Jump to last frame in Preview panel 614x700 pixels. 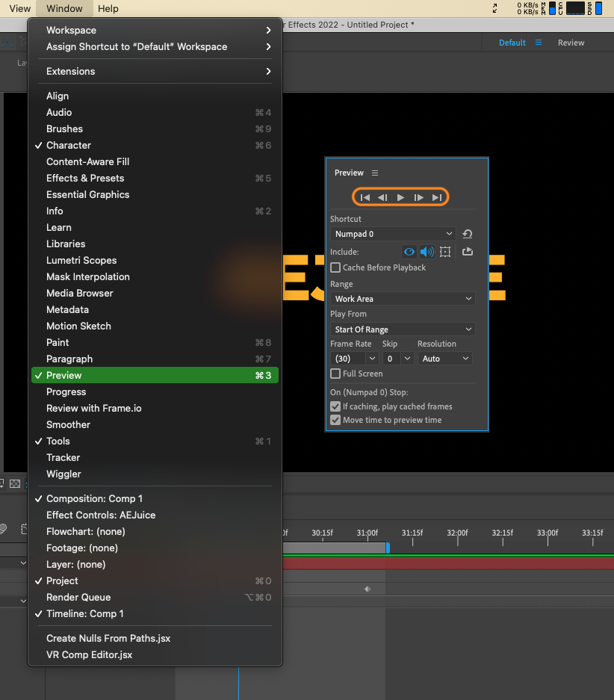click(437, 197)
